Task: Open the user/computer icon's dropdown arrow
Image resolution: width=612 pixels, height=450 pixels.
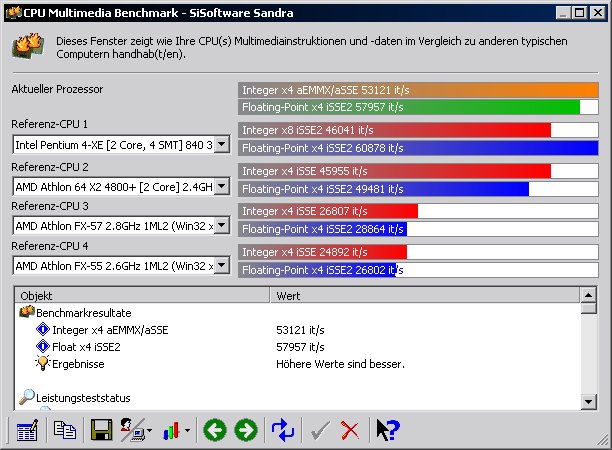Action: [x=149, y=430]
